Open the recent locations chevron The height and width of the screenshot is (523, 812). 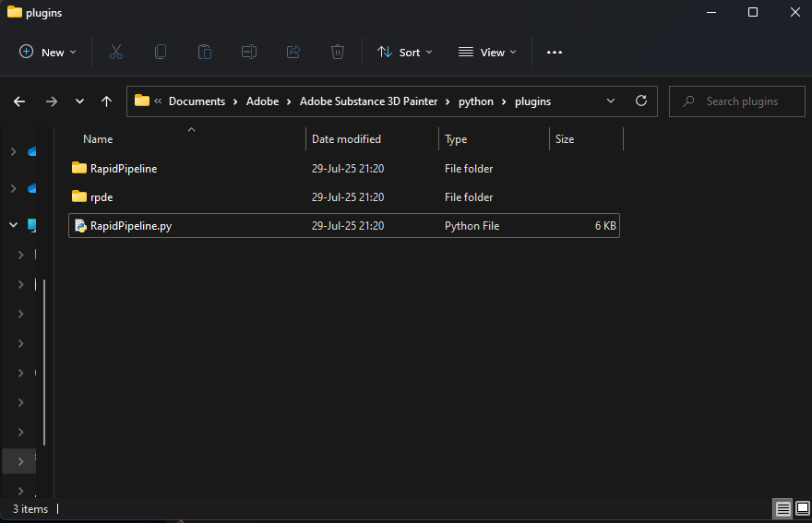(79, 101)
